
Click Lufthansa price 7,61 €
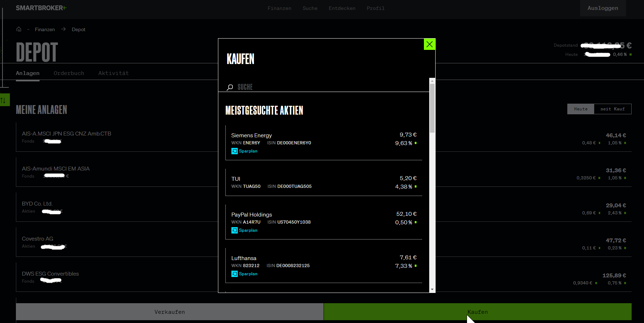point(408,258)
